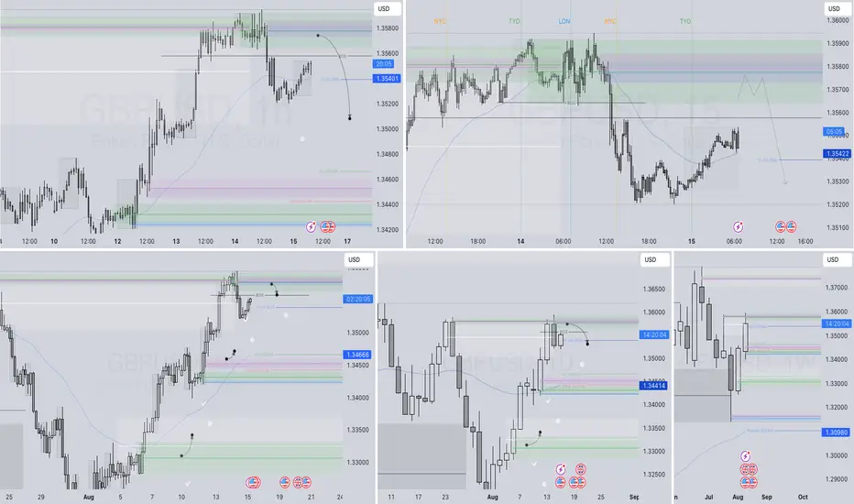
Task: Open the US flag event above date 15 on the 1.34666 chart
Action: (253, 482)
